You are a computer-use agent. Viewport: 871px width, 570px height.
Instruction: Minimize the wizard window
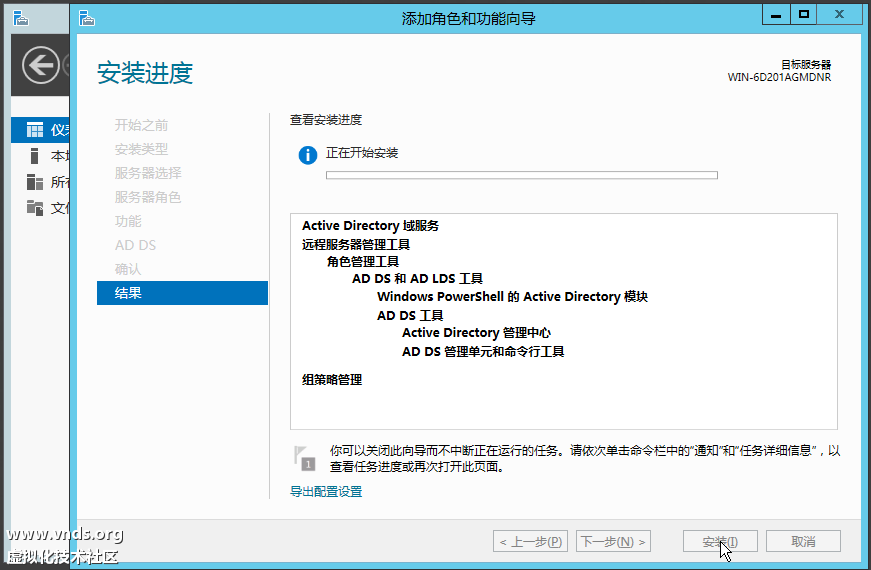(x=775, y=15)
